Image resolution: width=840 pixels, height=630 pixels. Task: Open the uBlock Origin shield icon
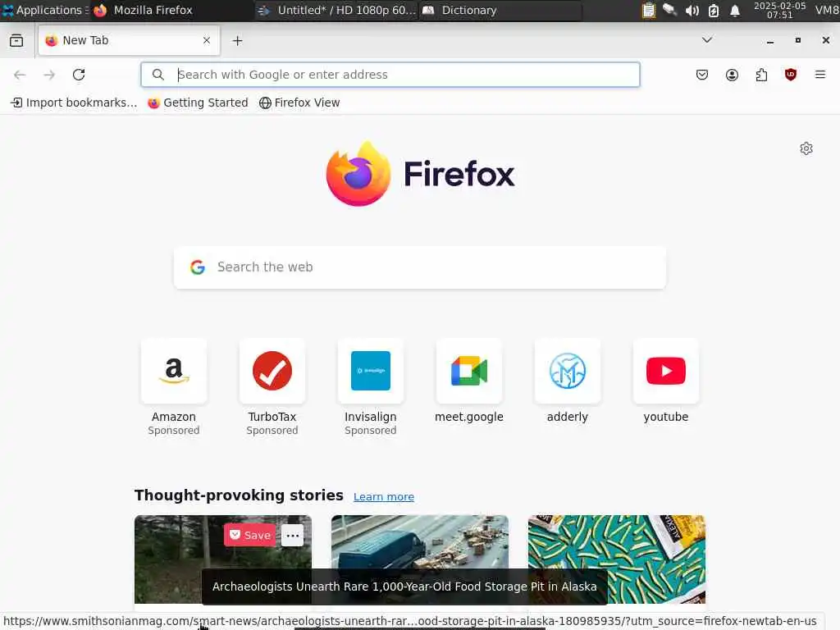pyautogui.click(x=791, y=75)
